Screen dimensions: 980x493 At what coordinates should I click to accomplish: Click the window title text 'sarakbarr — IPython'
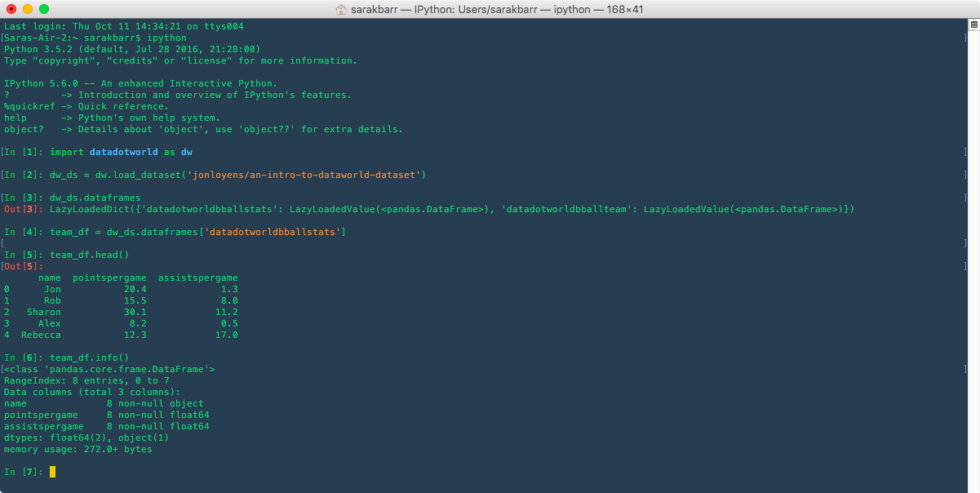pyautogui.click(x=408, y=9)
